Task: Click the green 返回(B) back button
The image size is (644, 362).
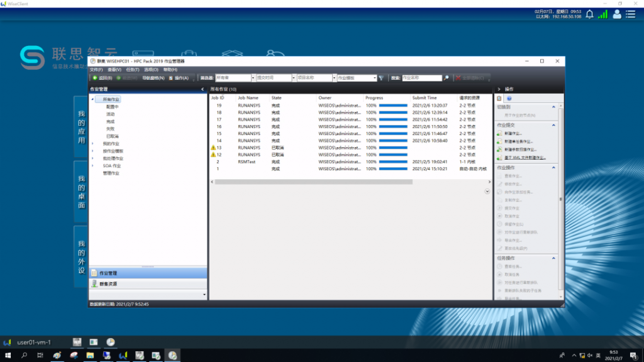Action: [103, 78]
